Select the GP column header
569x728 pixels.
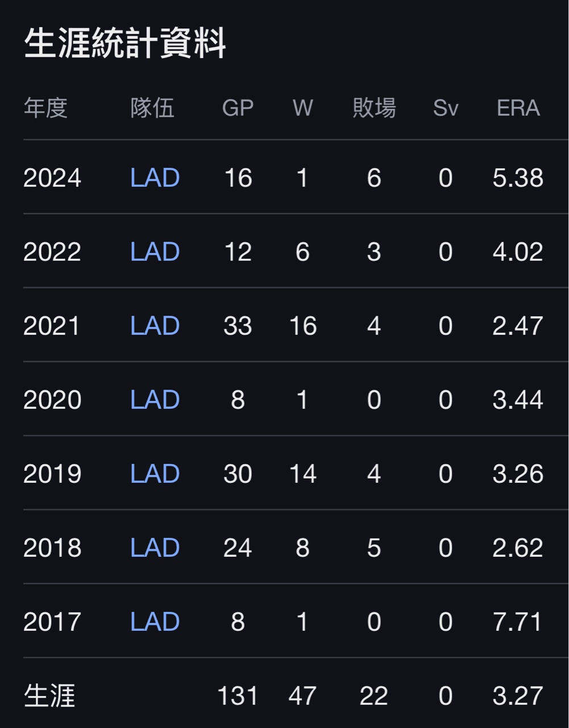click(x=238, y=107)
